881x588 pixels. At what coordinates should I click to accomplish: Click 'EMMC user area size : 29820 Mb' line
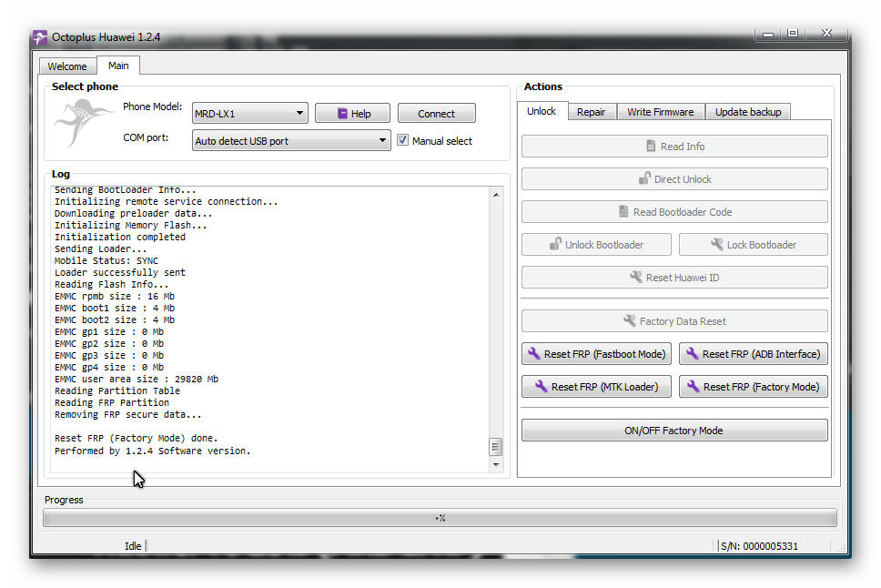(136, 379)
